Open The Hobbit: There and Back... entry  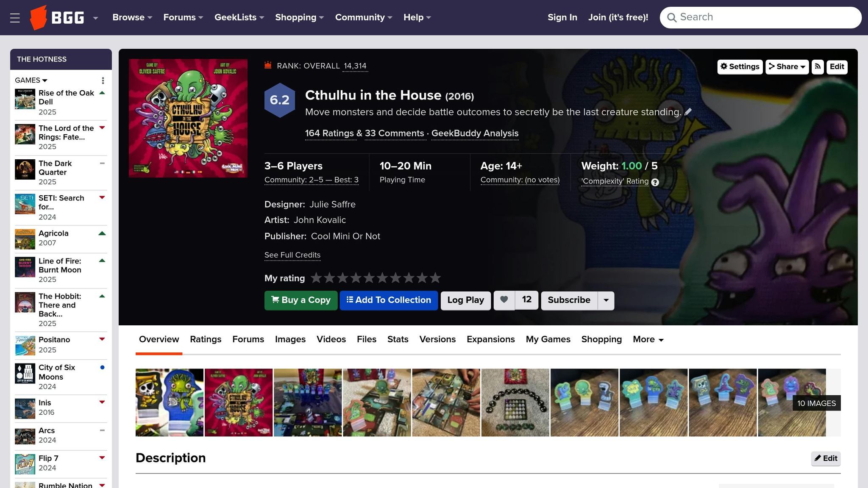coord(60,305)
